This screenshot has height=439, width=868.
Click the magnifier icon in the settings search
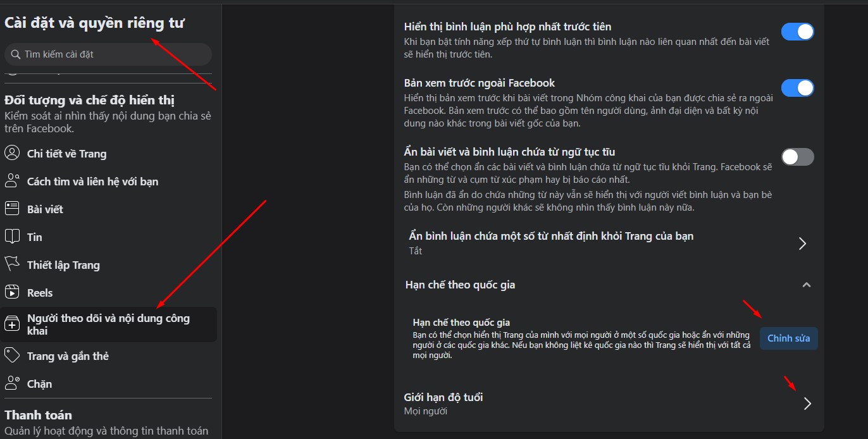(16, 54)
